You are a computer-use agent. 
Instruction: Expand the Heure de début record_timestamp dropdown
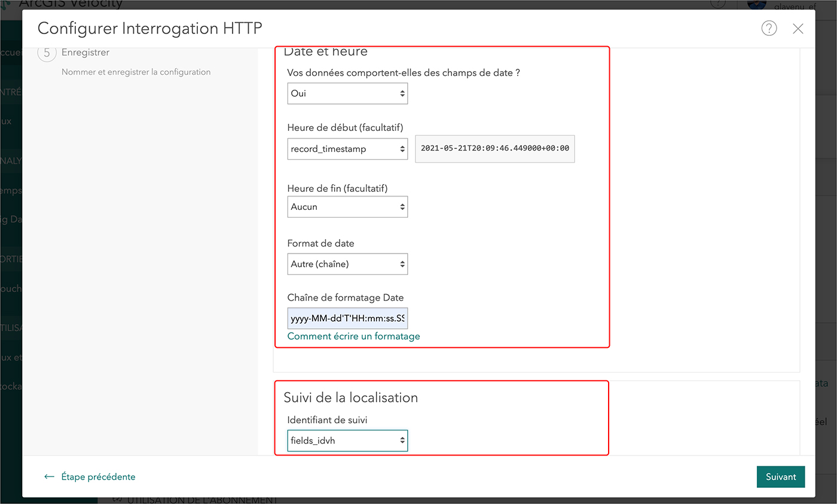point(347,149)
